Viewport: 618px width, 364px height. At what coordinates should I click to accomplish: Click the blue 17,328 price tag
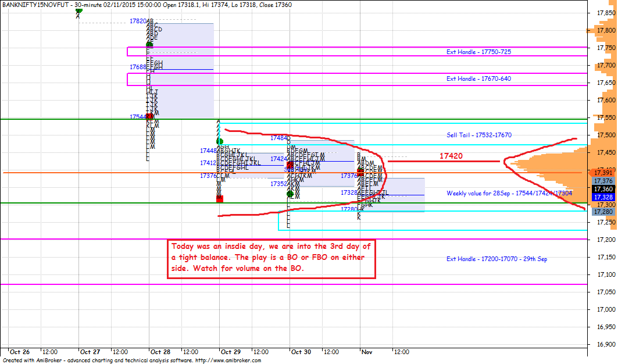point(603,197)
